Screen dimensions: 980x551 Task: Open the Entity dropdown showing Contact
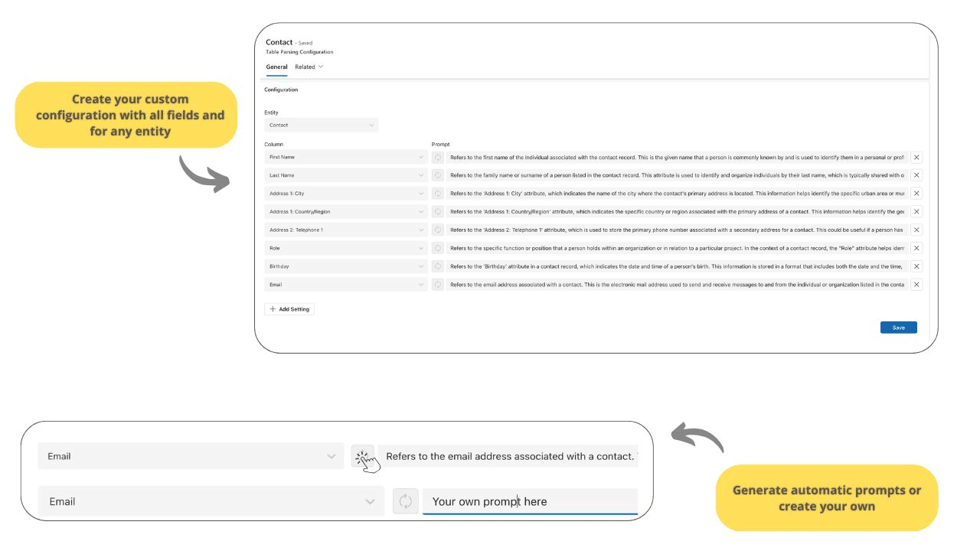[x=321, y=125]
